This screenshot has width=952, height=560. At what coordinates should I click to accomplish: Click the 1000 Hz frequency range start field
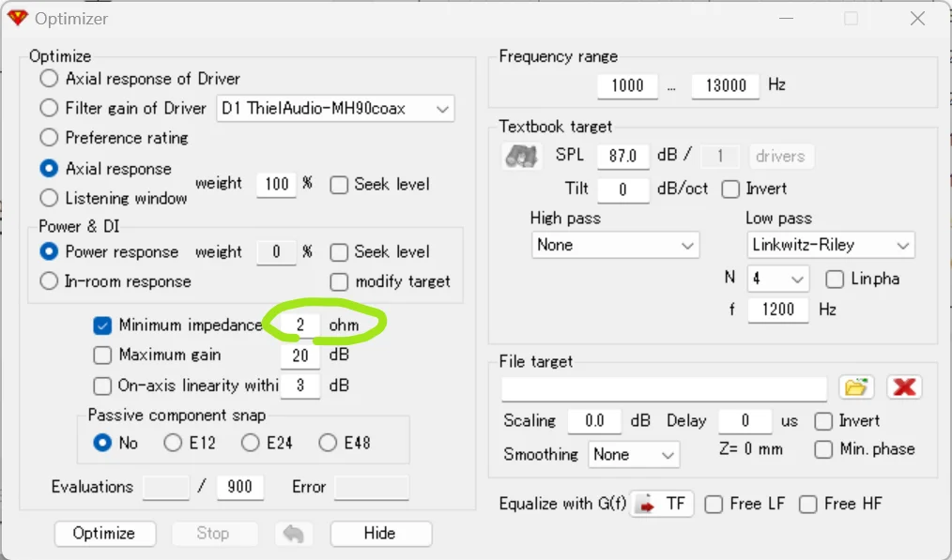627,85
